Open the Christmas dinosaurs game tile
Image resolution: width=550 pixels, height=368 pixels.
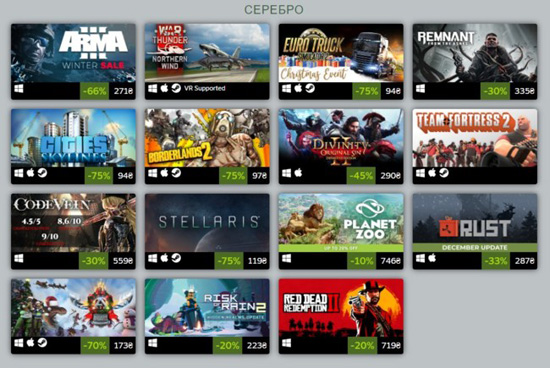[73, 308]
